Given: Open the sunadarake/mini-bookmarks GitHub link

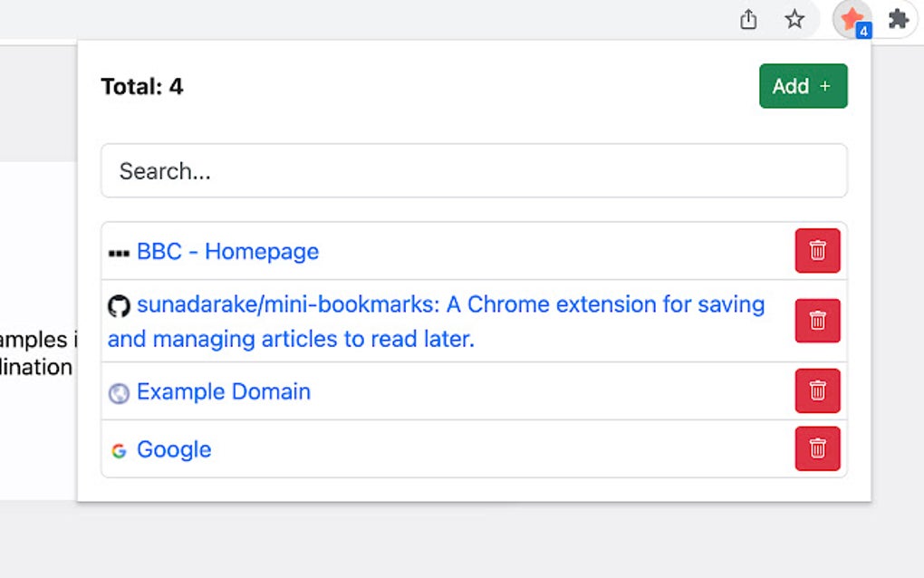Looking at the screenshot, I should pos(450,304).
